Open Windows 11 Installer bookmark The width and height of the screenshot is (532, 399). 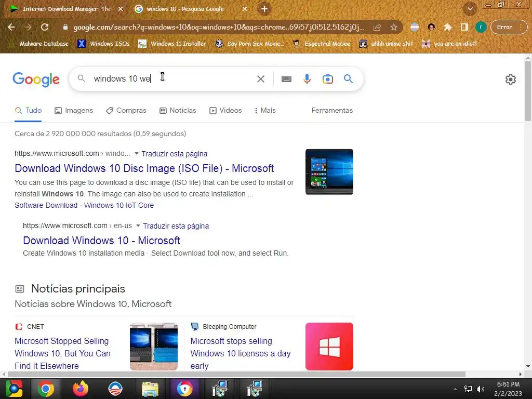[172, 44]
